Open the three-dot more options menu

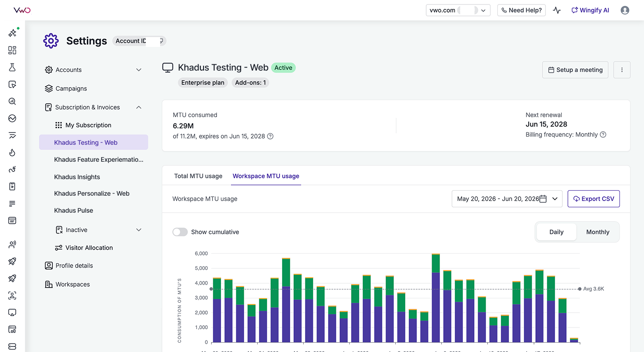click(622, 70)
